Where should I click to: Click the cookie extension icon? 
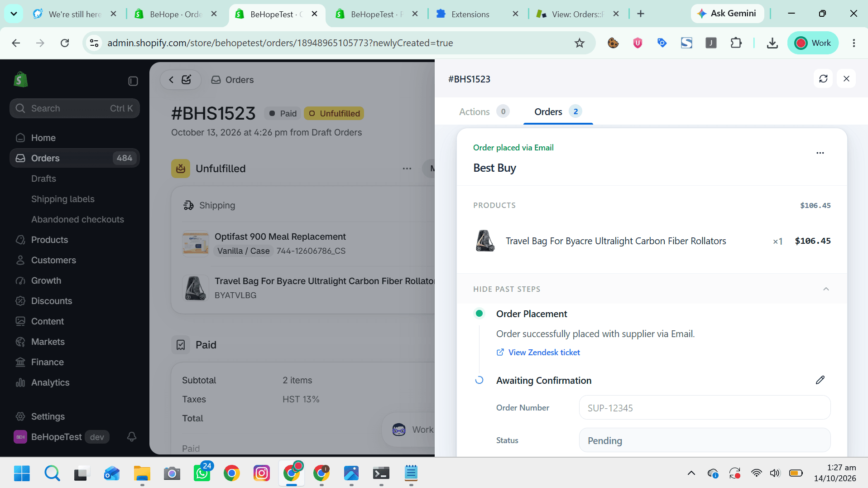(x=613, y=43)
